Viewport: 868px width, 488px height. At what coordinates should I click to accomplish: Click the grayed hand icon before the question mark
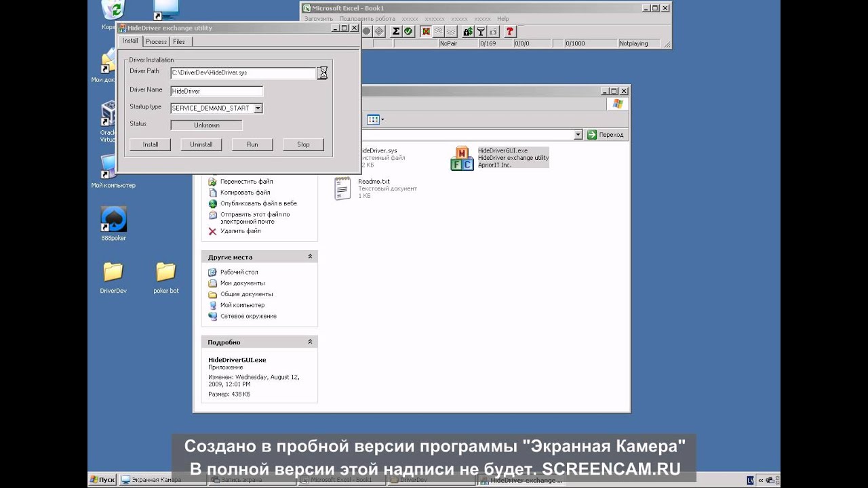(493, 31)
